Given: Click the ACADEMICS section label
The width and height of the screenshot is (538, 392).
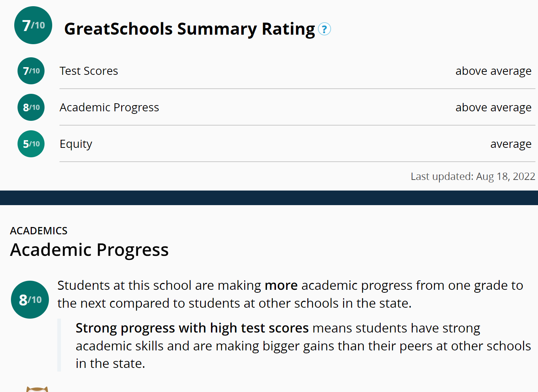Looking at the screenshot, I should (39, 231).
